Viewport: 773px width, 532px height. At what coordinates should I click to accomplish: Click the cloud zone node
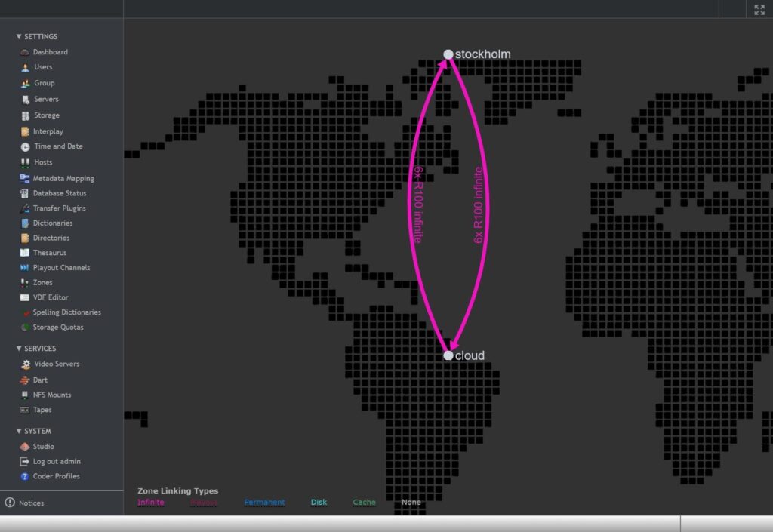(448, 355)
